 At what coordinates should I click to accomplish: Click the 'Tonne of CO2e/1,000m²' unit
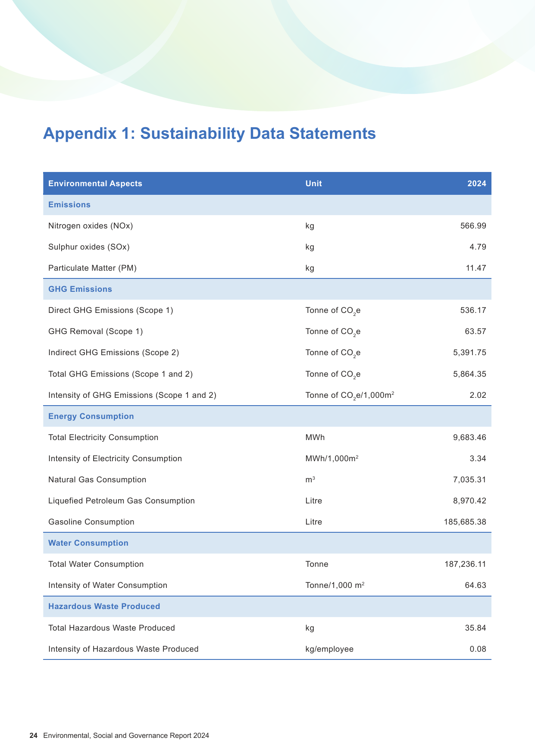[350, 396]
